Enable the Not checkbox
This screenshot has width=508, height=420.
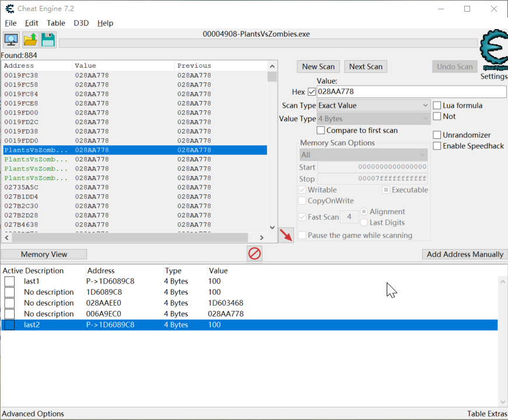tap(437, 116)
